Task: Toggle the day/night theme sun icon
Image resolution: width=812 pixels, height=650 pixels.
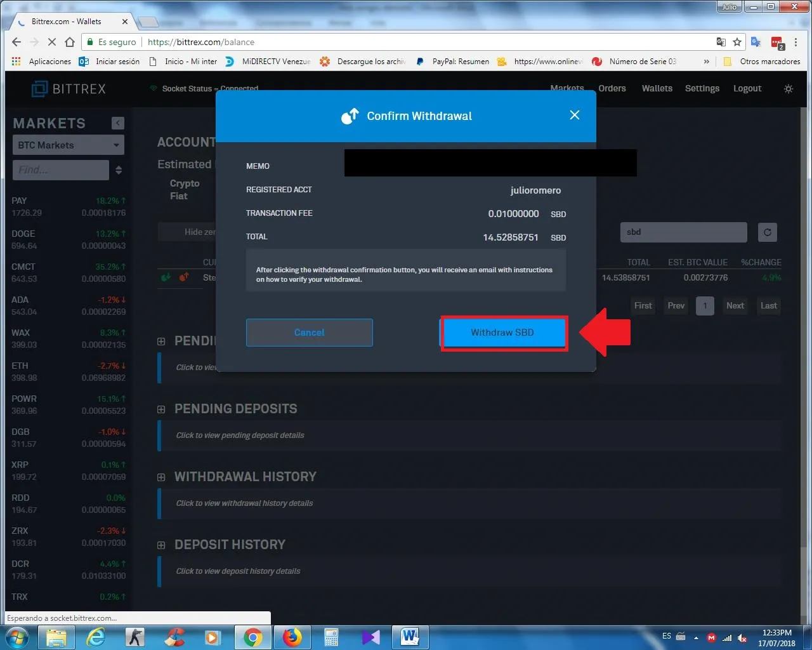Action: (x=789, y=89)
